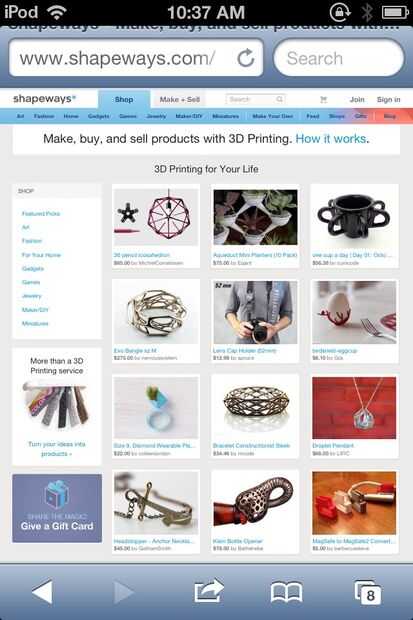Open the How it works link
This screenshot has width=413, height=620.
point(331,139)
